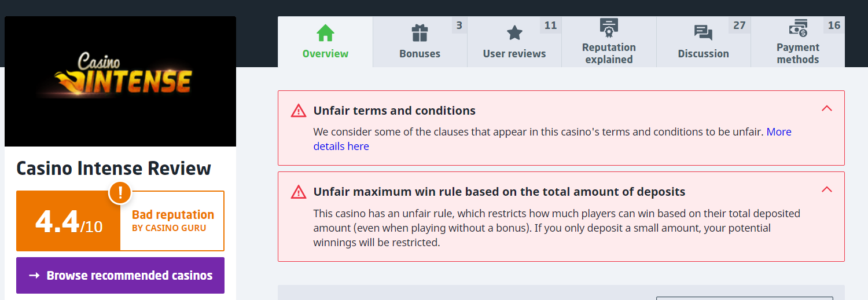
Task: Open the Payment methods tab
Action: click(x=798, y=42)
